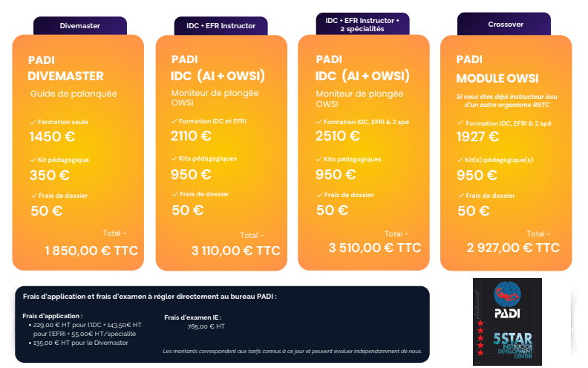588x368 pixels.
Task: Select the IDC + EFR Instructor tab
Action: 221,26
